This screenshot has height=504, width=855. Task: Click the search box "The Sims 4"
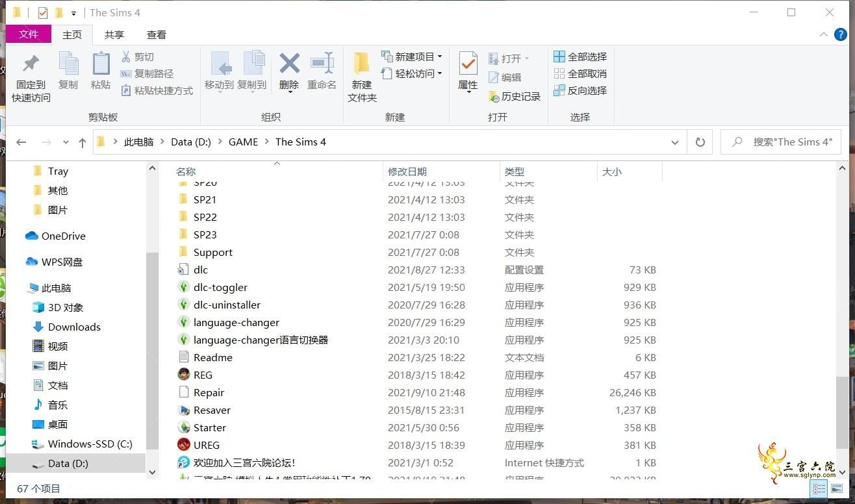point(781,142)
